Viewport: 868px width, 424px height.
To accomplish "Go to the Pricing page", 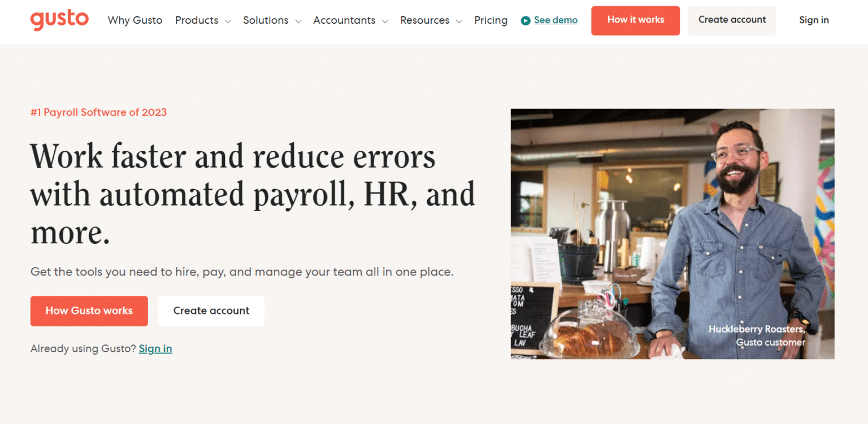I will point(491,20).
